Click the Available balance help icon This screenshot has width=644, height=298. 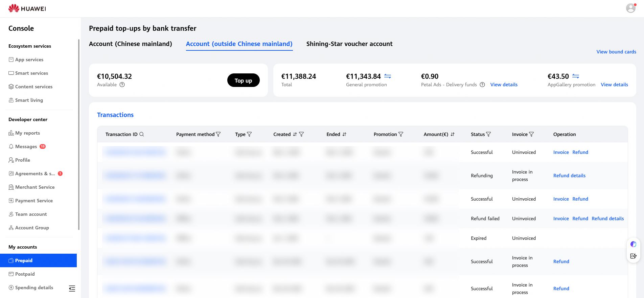click(x=122, y=85)
